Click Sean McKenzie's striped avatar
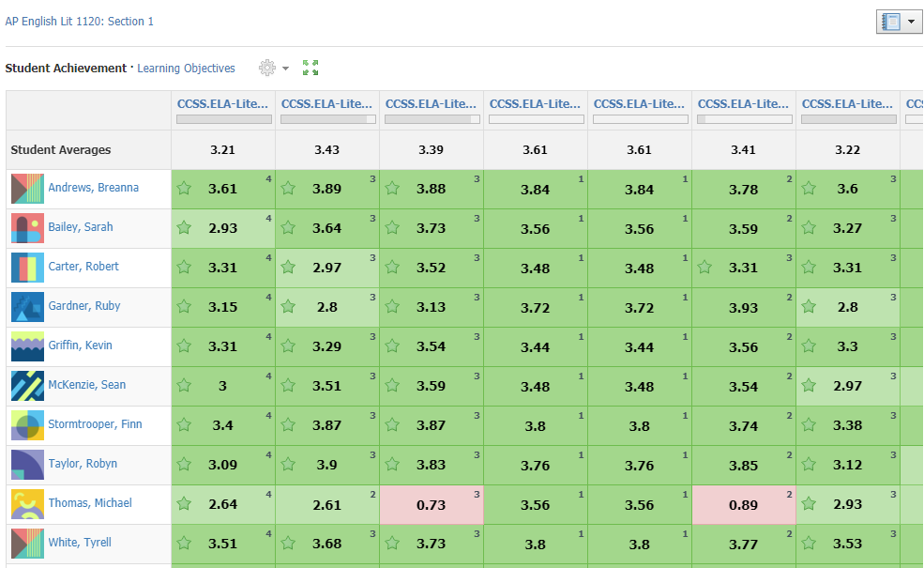 [x=27, y=386]
